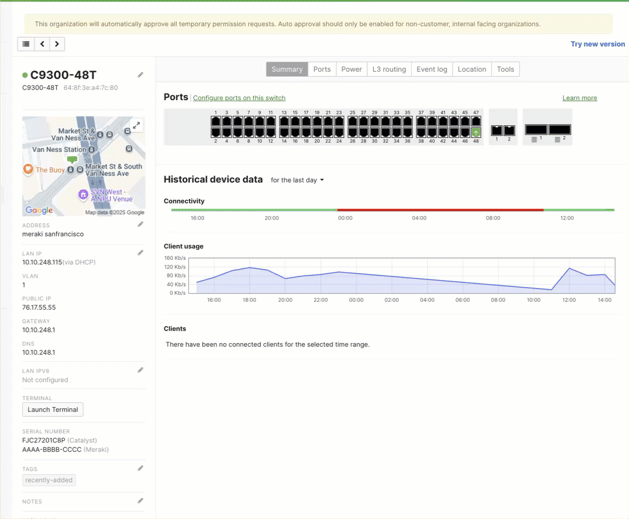The image size is (629, 519).
Task: Edit the device address pencil icon
Action: point(140,225)
